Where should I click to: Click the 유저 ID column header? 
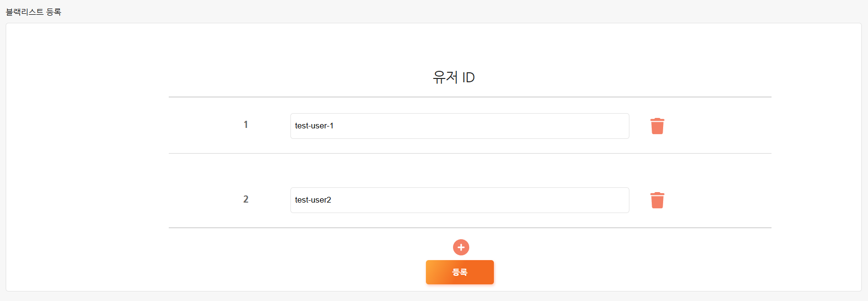click(x=453, y=78)
